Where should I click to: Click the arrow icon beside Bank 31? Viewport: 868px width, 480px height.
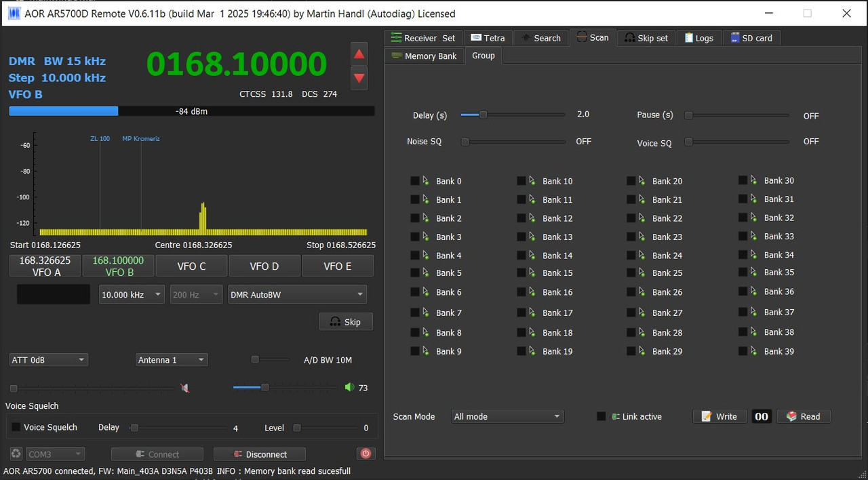pyautogui.click(x=754, y=199)
